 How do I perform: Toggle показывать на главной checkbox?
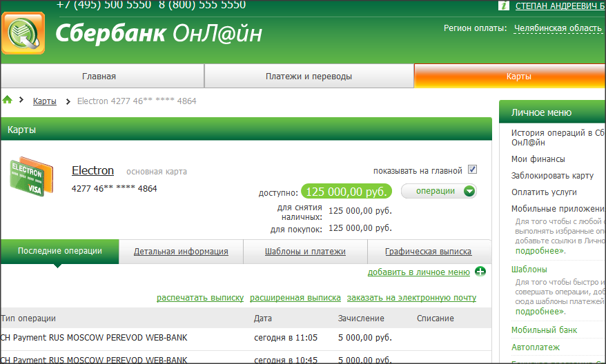tap(472, 170)
